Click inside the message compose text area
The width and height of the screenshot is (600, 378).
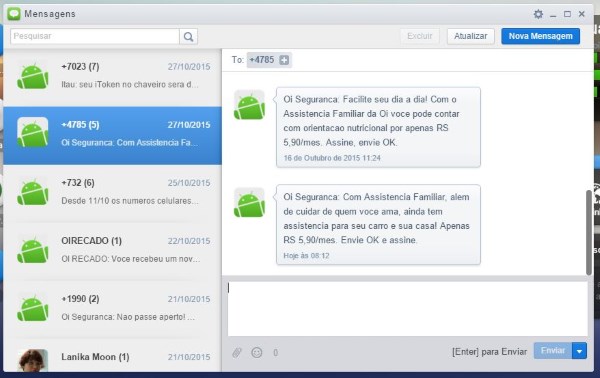pos(408,309)
